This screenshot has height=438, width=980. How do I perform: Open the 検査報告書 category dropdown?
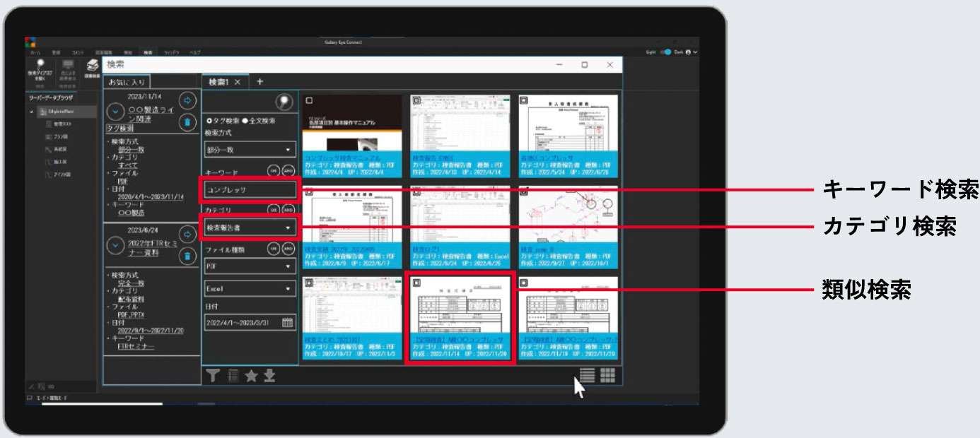click(250, 228)
